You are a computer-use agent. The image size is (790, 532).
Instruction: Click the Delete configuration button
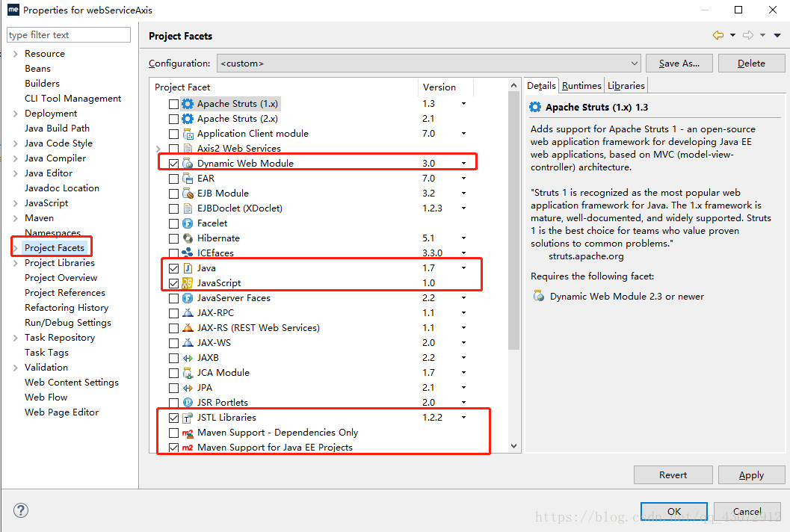tap(751, 64)
